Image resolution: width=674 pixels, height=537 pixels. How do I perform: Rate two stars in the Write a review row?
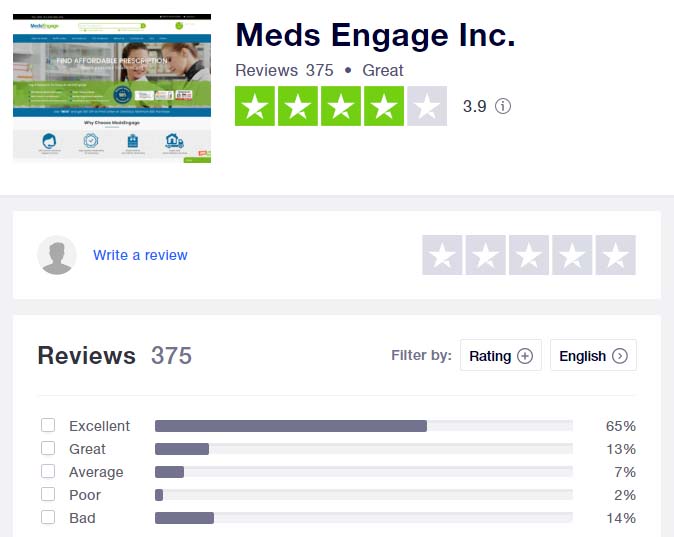485,255
